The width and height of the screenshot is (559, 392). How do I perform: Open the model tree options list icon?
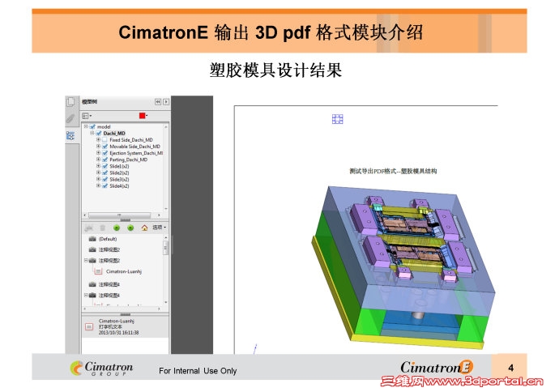click(87, 116)
